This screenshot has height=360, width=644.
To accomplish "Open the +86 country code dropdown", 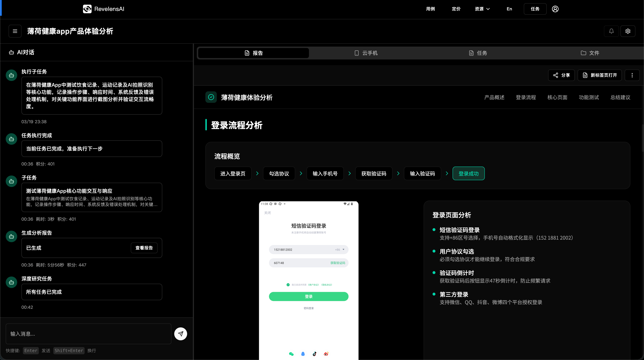I will coord(340,250).
